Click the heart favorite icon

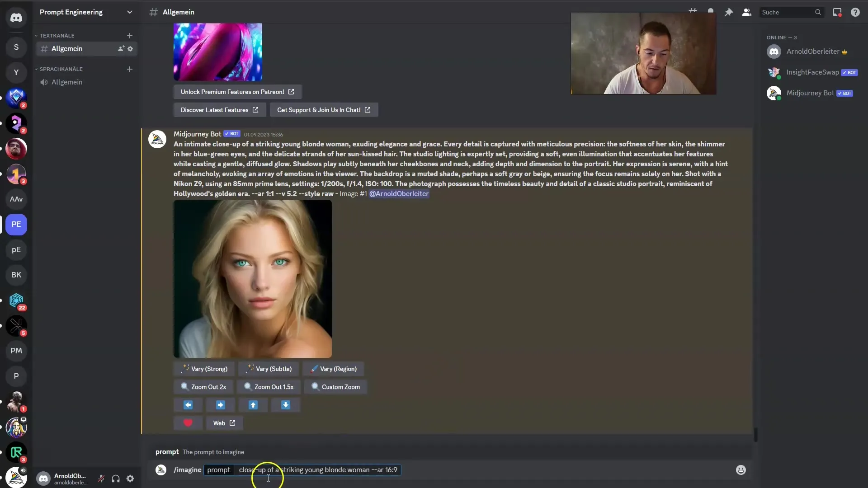[189, 423]
